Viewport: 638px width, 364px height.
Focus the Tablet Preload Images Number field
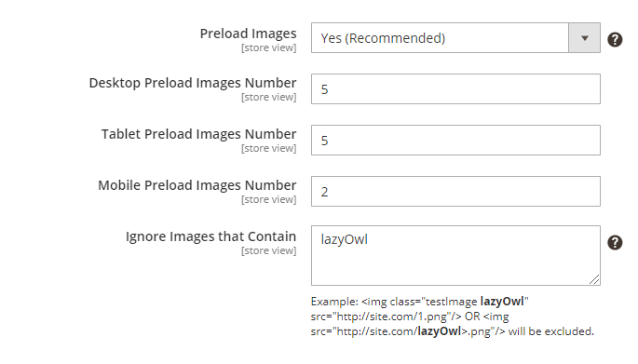[x=455, y=141]
